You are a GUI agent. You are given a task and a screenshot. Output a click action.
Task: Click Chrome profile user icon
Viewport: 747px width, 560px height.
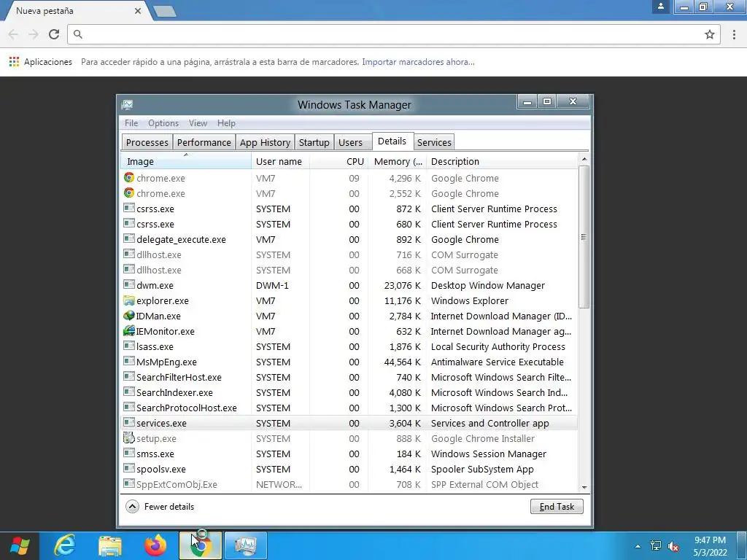pyautogui.click(x=661, y=7)
